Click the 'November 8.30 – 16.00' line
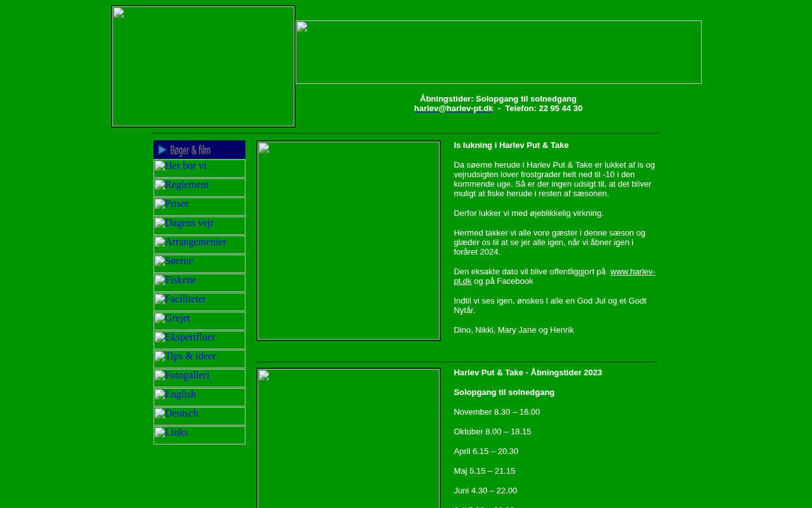812x508 pixels. (497, 412)
